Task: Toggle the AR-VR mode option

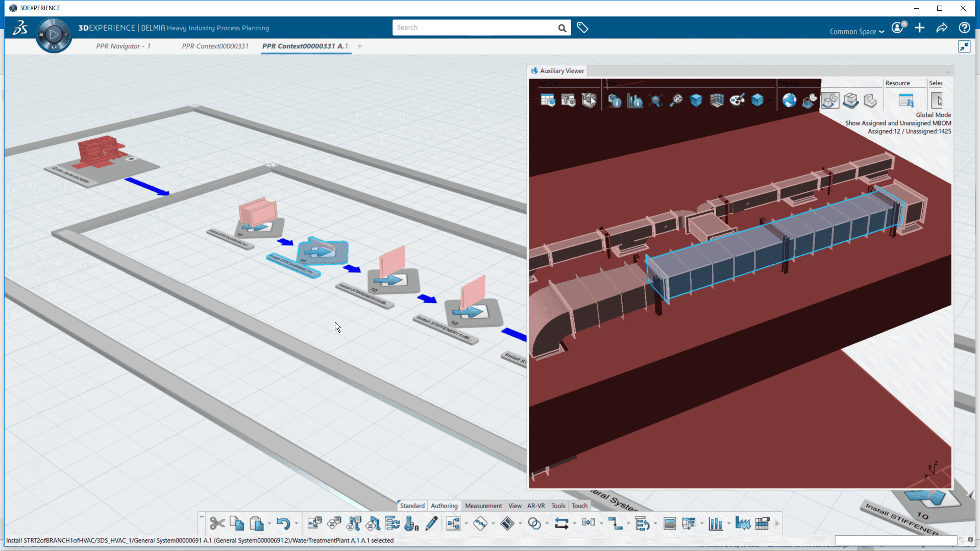Action: (536, 505)
